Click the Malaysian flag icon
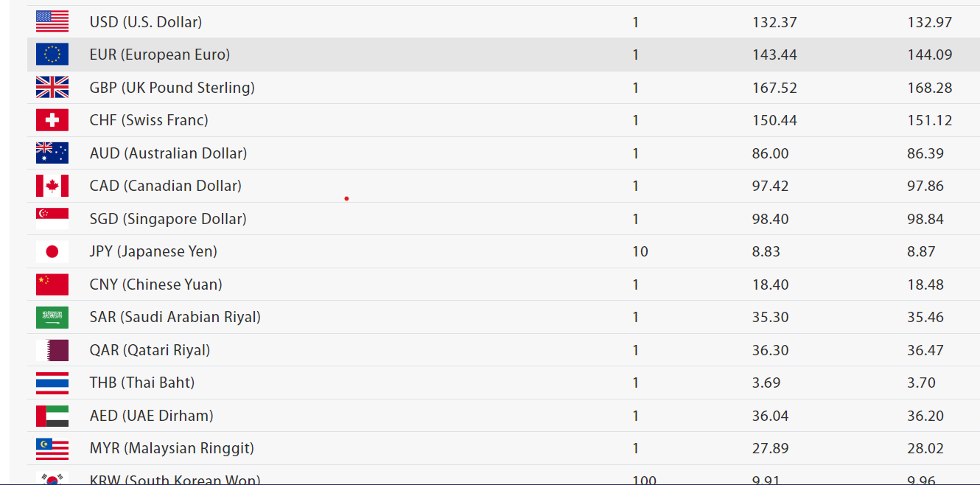Screen dimensions: 980x485 [x=52, y=448]
